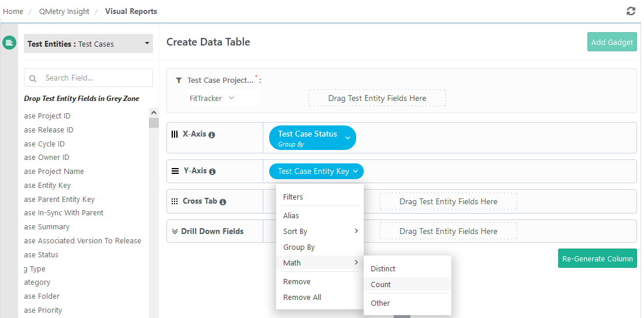Click the info icon next to X-Axis
Viewport: 644px width, 318px height.
pyautogui.click(x=211, y=135)
